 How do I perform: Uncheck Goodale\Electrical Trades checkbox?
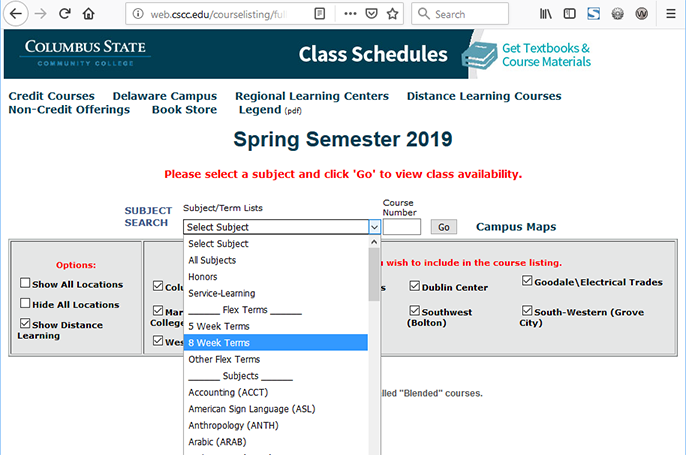tap(527, 280)
